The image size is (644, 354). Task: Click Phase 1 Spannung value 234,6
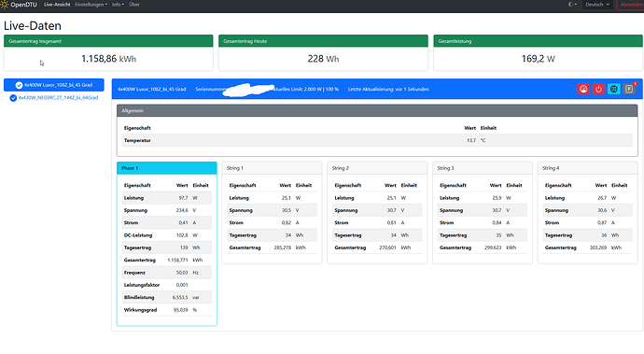(x=182, y=210)
